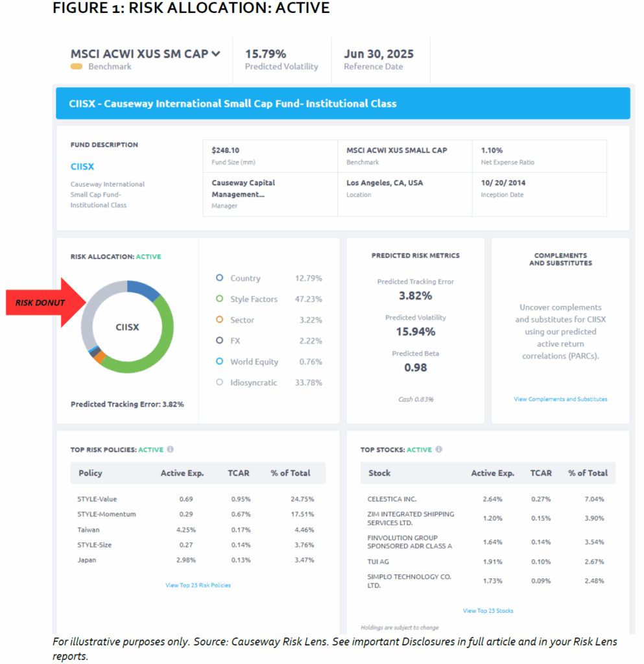Click the Style Factors green legend circle
Image resolution: width=644 pixels, height=664 pixels.
pyautogui.click(x=219, y=299)
